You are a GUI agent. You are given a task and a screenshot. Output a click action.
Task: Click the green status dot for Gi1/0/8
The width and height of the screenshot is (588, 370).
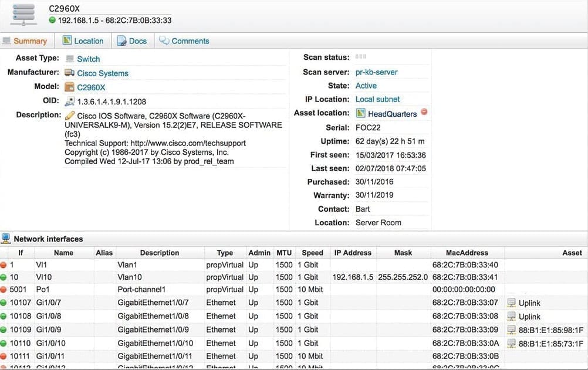point(4,316)
